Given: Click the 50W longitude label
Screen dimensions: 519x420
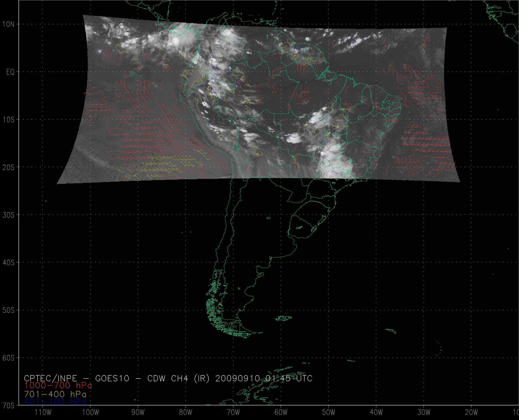Looking at the screenshot, I should pos(329,412).
